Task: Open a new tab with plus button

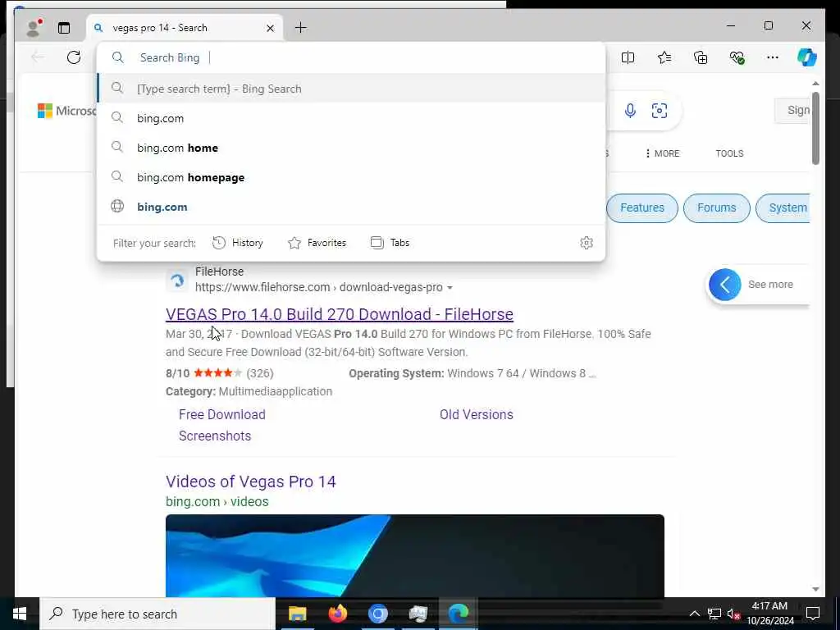Action: (301, 27)
